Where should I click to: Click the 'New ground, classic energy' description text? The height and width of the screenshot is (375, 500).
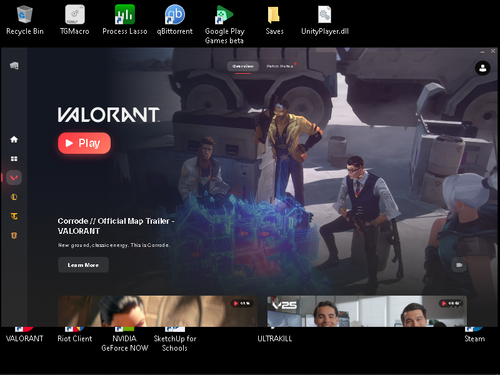[x=114, y=245]
